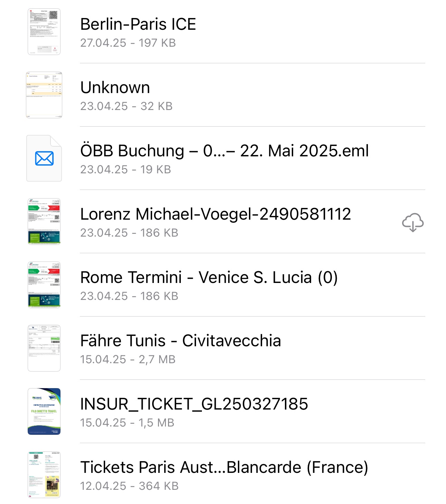Image resolution: width=446 pixels, height=504 pixels.
Task: Select INSUR_TICKET_GL250327185 file name
Action: (194, 404)
